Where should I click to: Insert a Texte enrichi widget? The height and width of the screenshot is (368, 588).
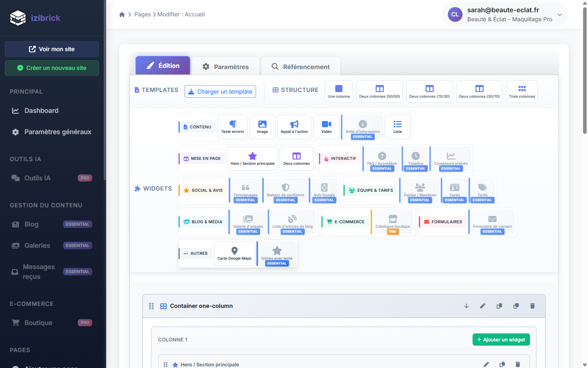pyautogui.click(x=232, y=127)
